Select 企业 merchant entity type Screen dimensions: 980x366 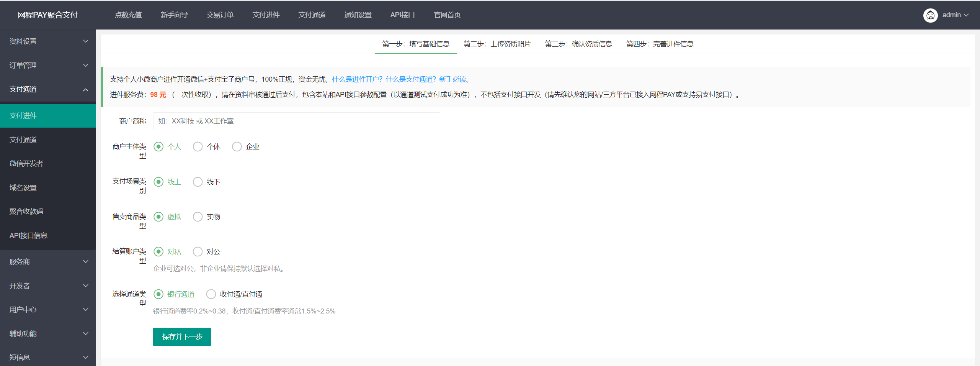point(237,147)
